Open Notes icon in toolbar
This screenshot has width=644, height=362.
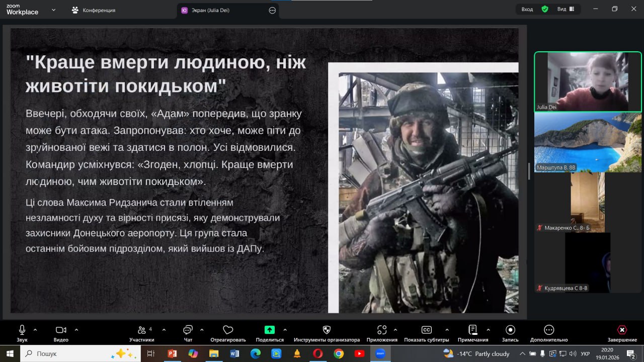472,330
